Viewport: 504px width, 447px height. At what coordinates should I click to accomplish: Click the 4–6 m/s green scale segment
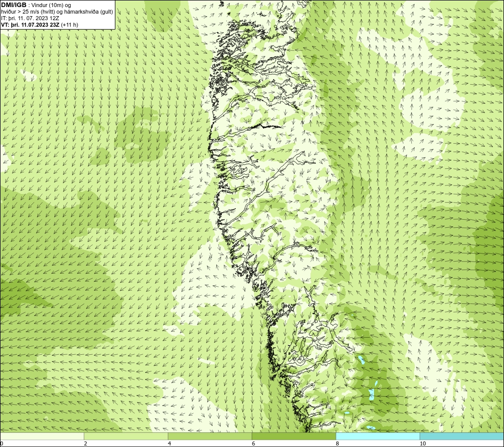coord(210,436)
